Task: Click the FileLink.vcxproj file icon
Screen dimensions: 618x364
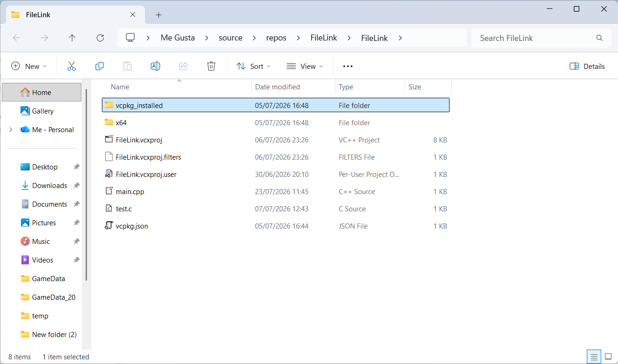Action: point(109,140)
